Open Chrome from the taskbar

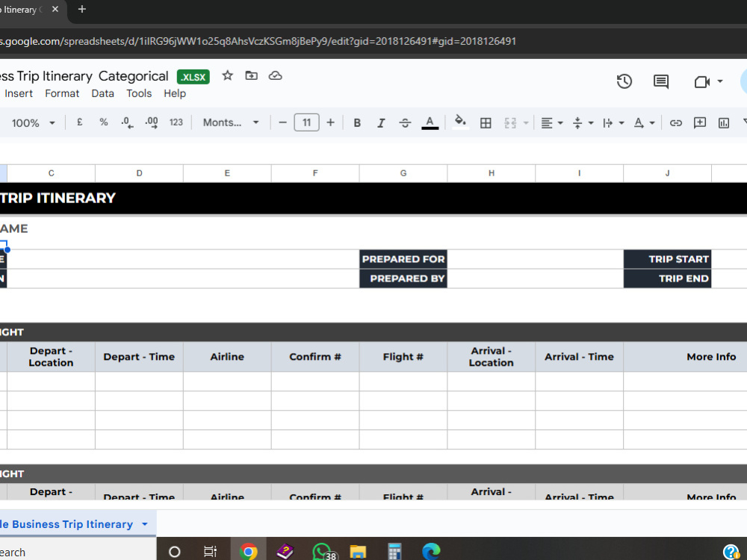[248, 552]
